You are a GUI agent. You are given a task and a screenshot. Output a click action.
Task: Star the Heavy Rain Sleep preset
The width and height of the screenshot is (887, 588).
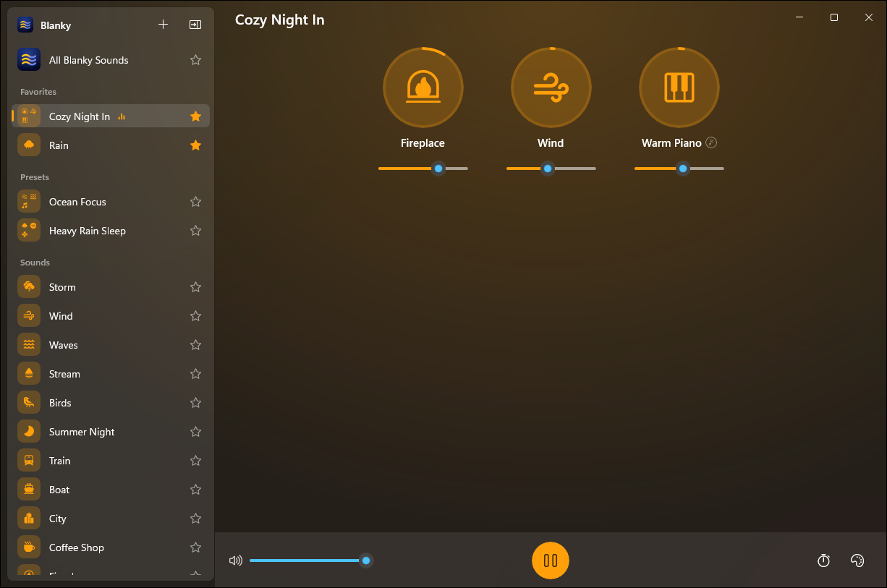pos(195,231)
